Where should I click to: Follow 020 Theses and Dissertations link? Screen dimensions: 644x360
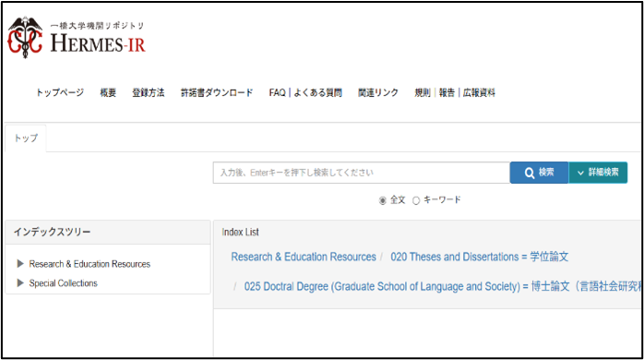click(479, 257)
